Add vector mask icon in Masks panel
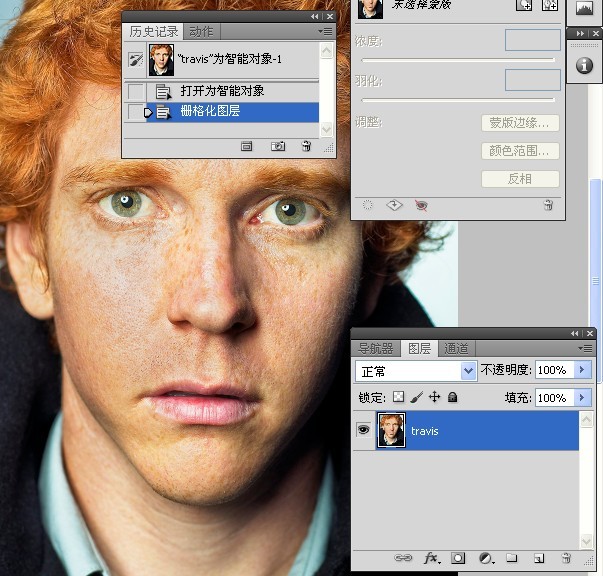The width and height of the screenshot is (603, 576). (x=550, y=5)
